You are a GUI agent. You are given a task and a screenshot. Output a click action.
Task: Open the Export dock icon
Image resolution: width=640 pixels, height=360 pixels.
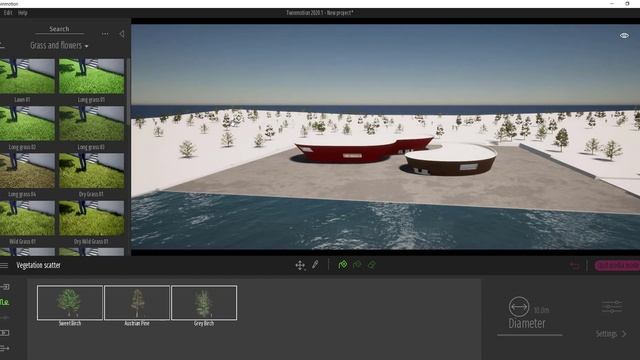click(x=4, y=348)
